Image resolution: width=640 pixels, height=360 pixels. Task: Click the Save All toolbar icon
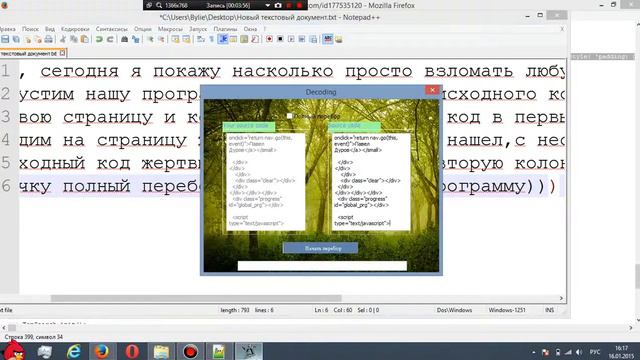[x=16, y=39]
